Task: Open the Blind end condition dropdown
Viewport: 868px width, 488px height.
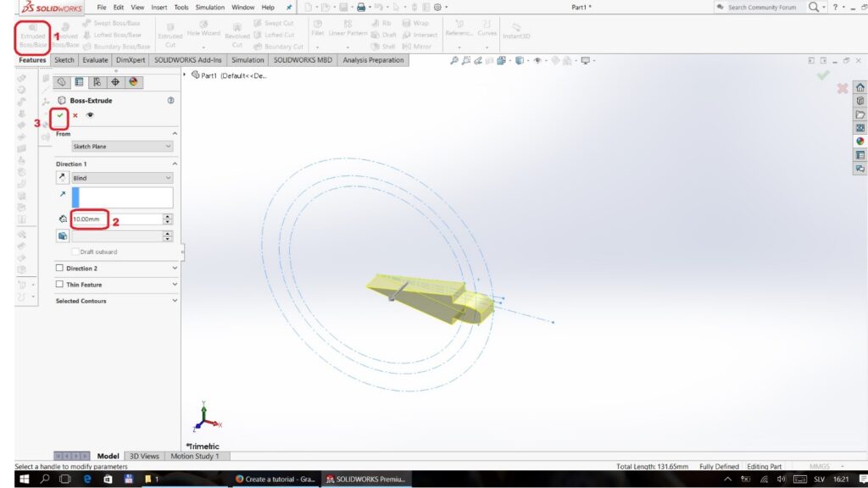Action: (x=122, y=178)
